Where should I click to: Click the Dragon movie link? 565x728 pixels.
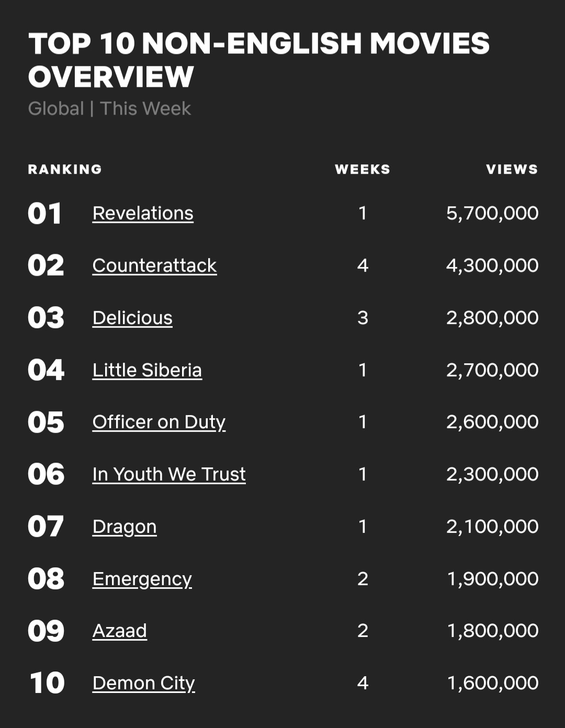tap(125, 527)
